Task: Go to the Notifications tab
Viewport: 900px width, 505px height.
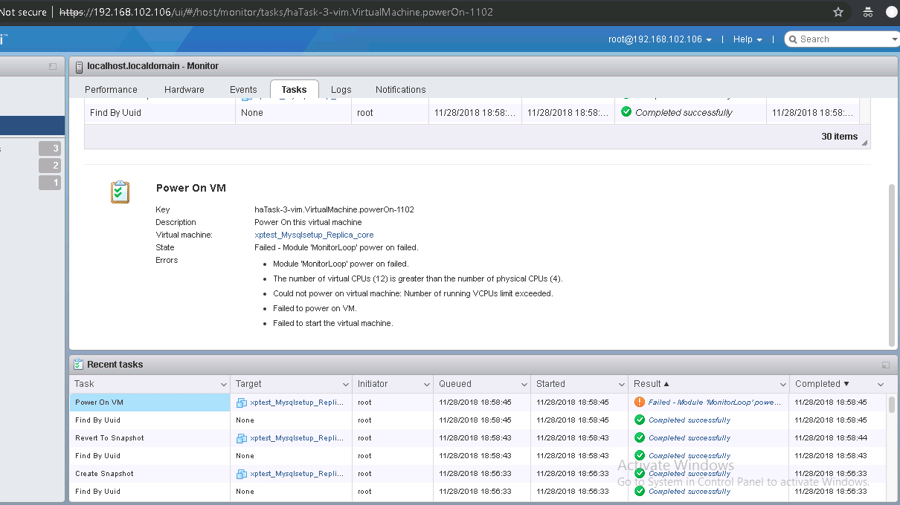Action: [400, 89]
